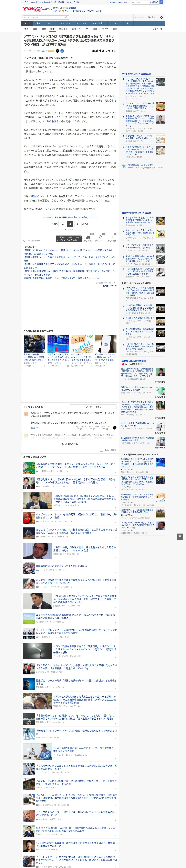
Task: Expand 返信 2件 replies on first comment
Action: click(x=34, y=428)
